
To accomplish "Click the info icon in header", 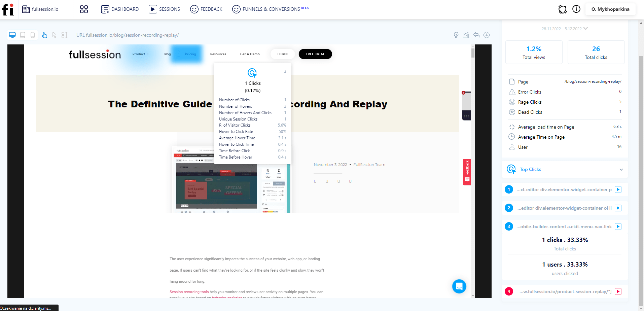I will (x=576, y=9).
